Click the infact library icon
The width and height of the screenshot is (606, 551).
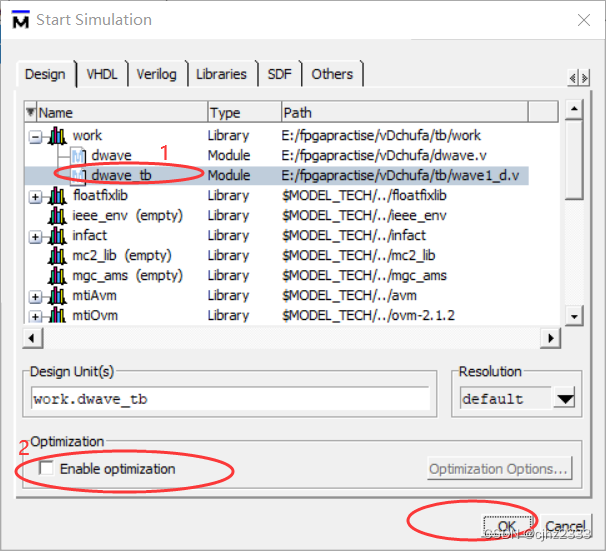click(57, 236)
